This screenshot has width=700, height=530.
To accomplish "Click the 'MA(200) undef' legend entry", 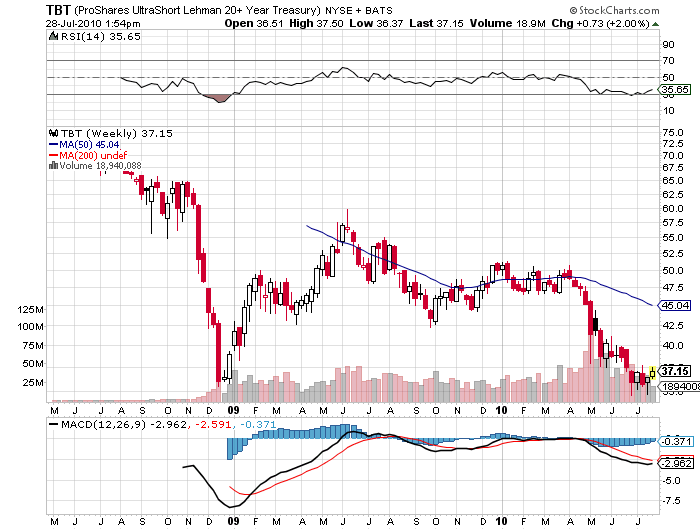I will click(x=93, y=155).
